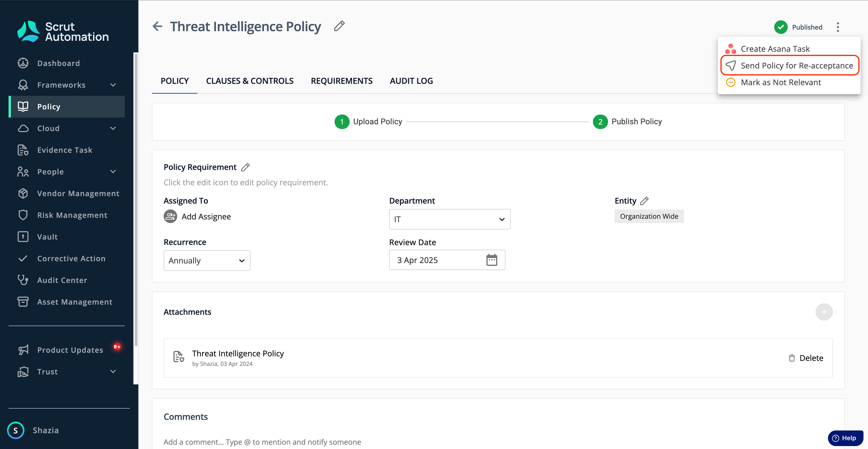Click the Asset Management archive icon
The width and height of the screenshot is (868, 449).
click(23, 301)
